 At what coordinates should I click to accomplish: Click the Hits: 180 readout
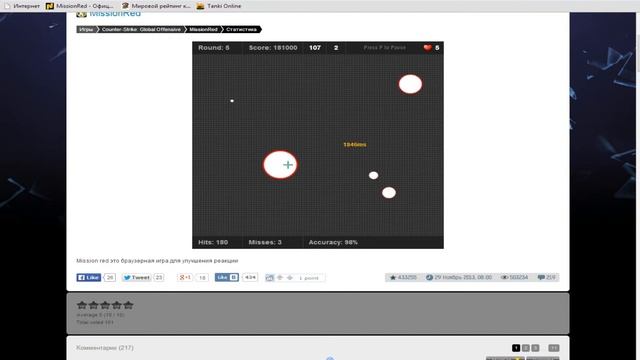tap(213, 242)
